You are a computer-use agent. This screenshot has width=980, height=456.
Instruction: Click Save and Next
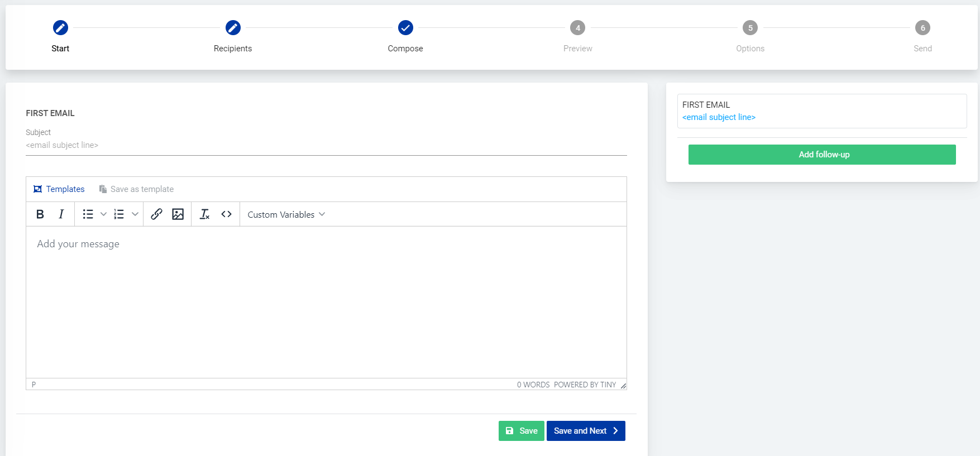point(586,431)
